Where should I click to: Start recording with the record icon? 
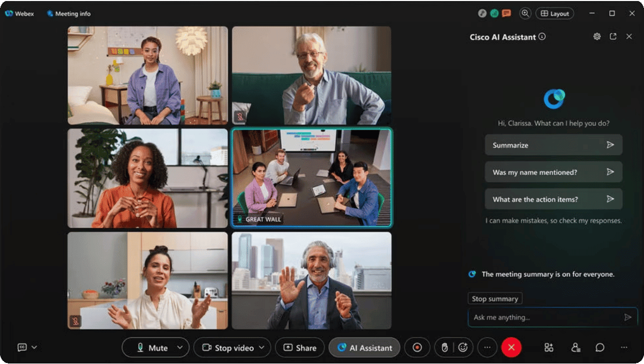point(417,347)
